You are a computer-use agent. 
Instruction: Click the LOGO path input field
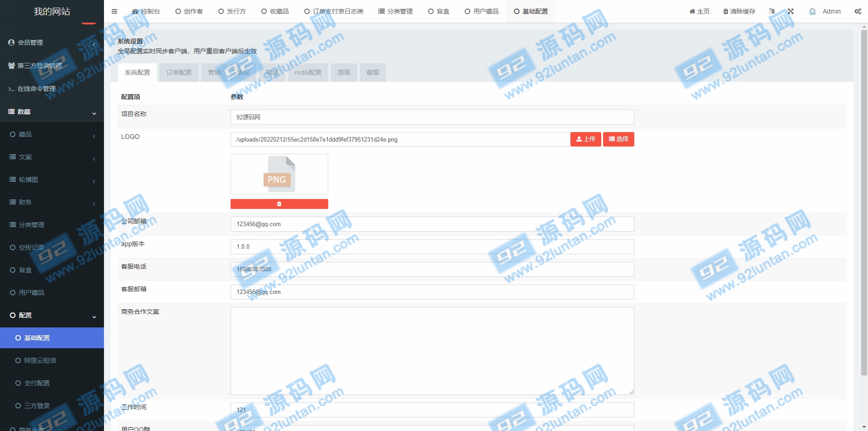(x=401, y=139)
